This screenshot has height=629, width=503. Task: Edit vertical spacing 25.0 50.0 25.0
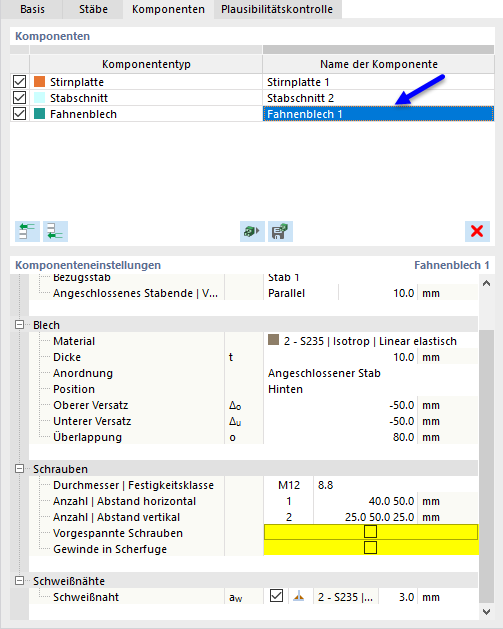click(365, 517)
